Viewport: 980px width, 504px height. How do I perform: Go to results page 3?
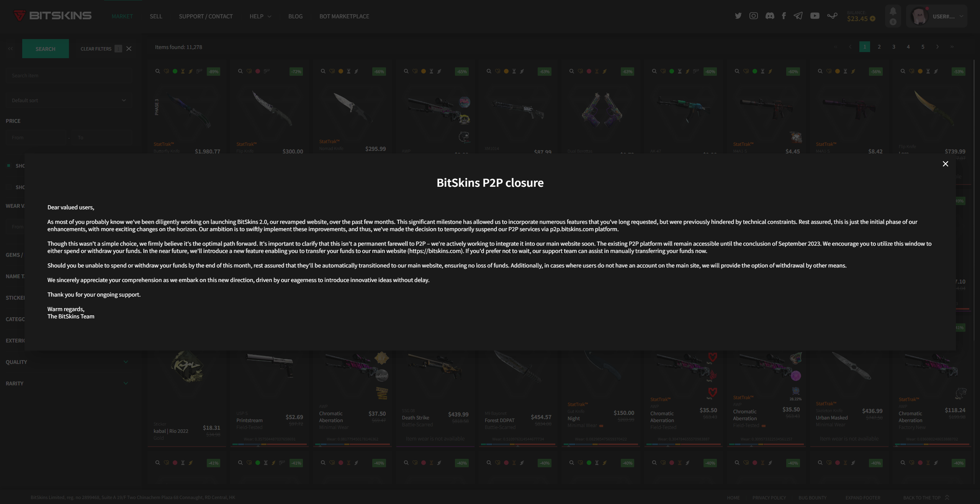tap(893, 47)
